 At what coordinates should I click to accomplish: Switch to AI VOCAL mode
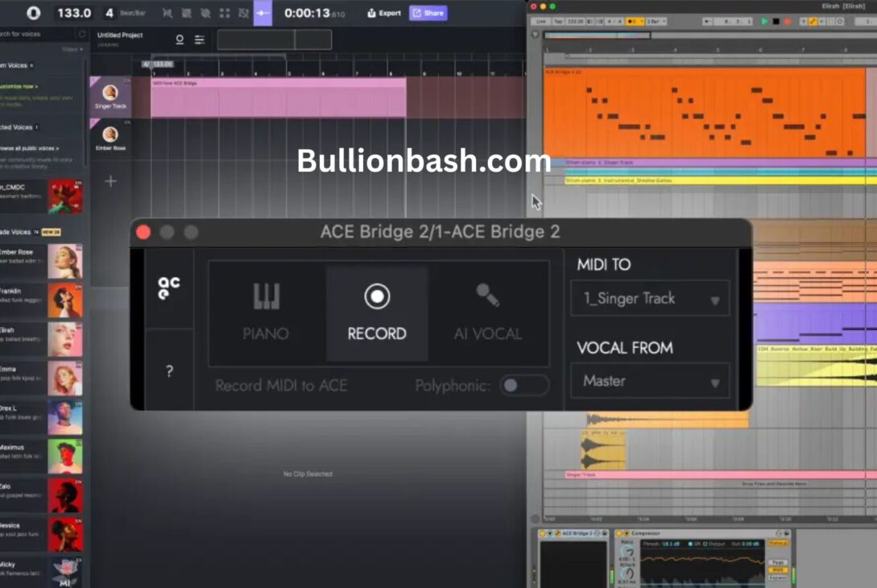488,313
